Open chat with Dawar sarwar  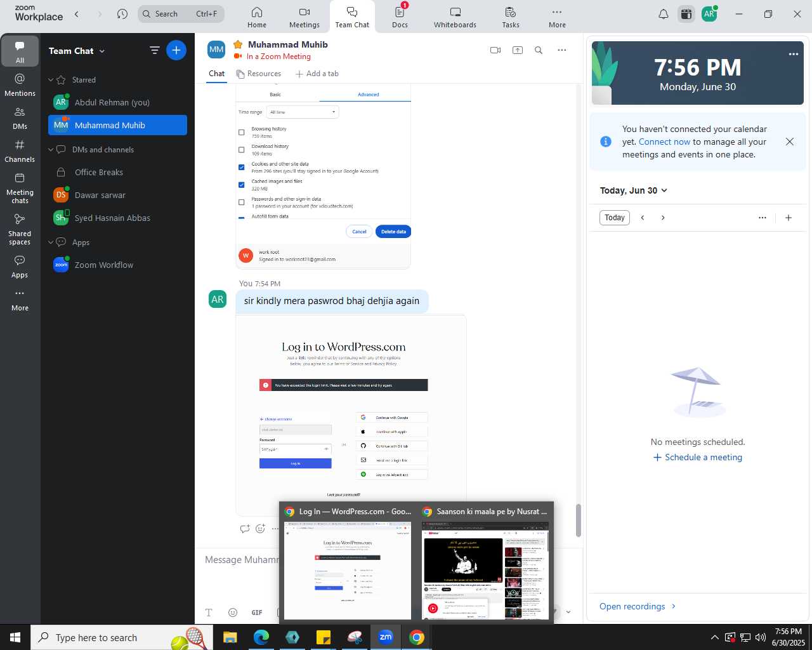tap(117, 195)
